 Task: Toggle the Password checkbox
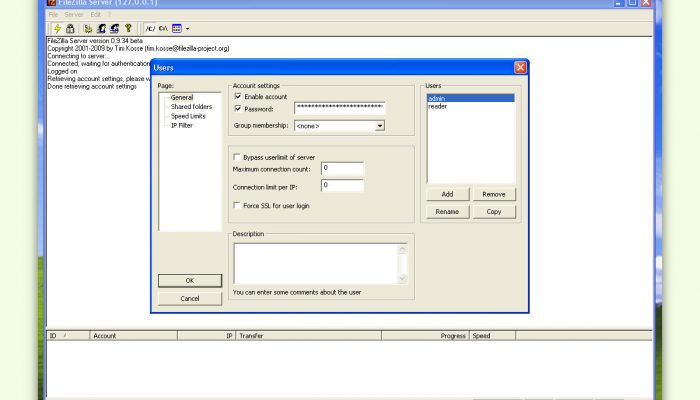[x=238, y=108]
